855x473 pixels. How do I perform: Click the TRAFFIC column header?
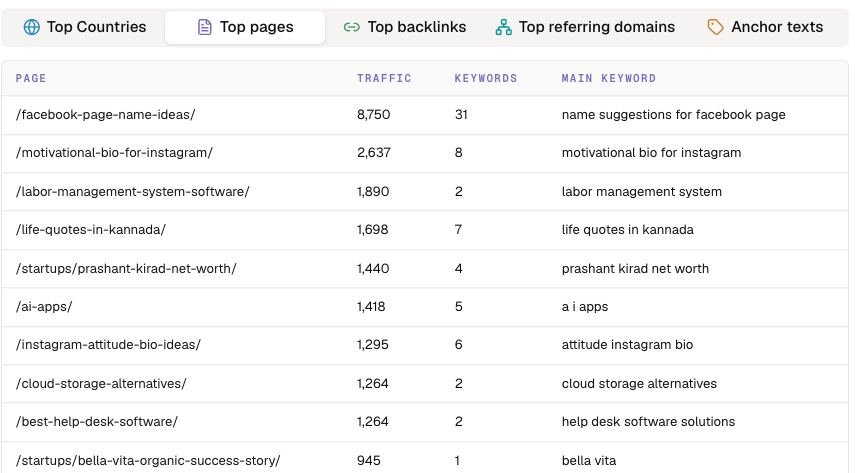click(x=384, y=78)
